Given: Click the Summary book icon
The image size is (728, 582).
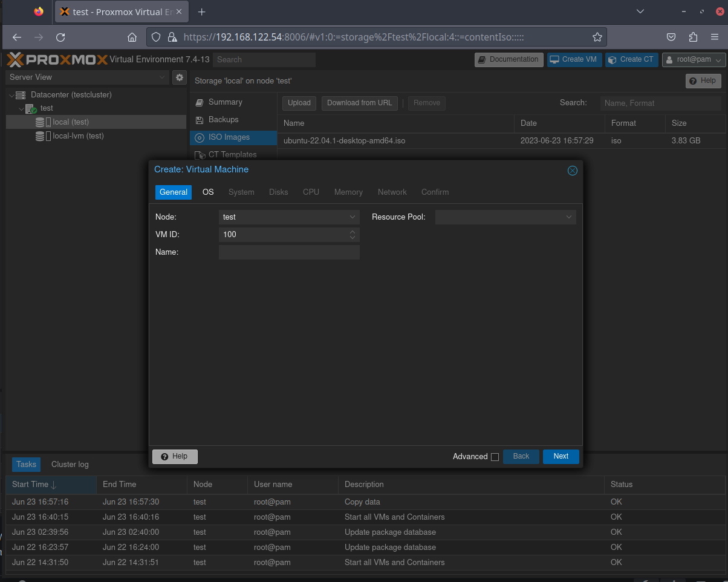Looking at the screenshot, I should 200,102.
